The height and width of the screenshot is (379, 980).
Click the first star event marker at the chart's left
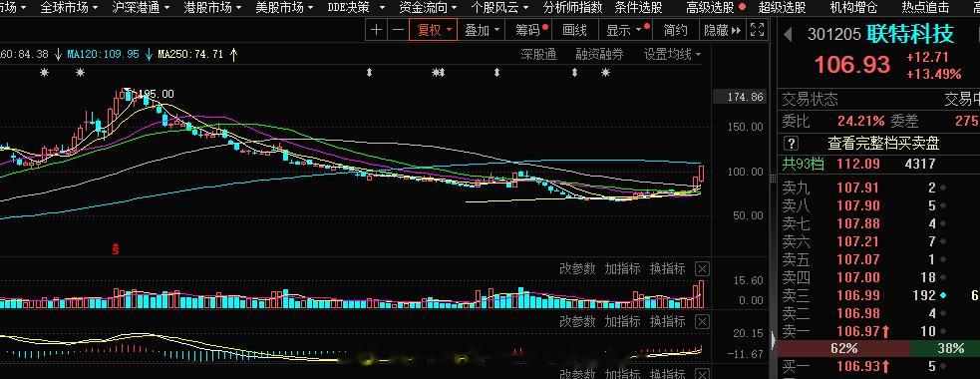[44, 73]
